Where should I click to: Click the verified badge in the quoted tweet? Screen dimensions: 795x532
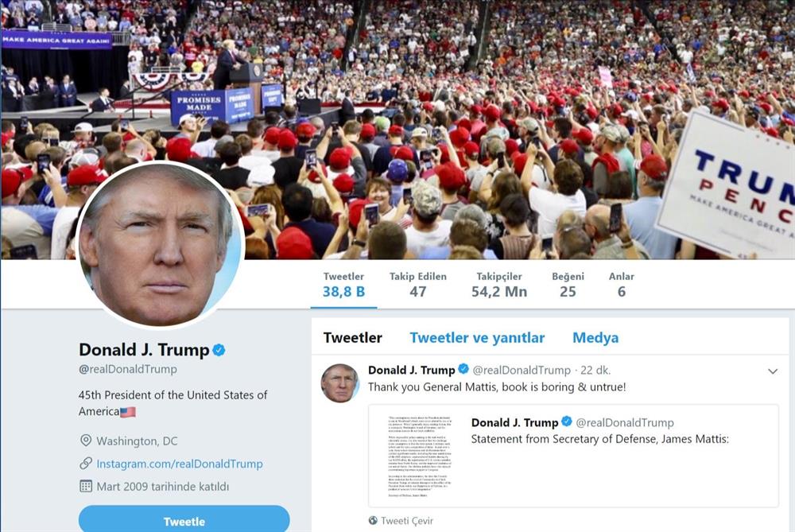[x=567, y=421]
